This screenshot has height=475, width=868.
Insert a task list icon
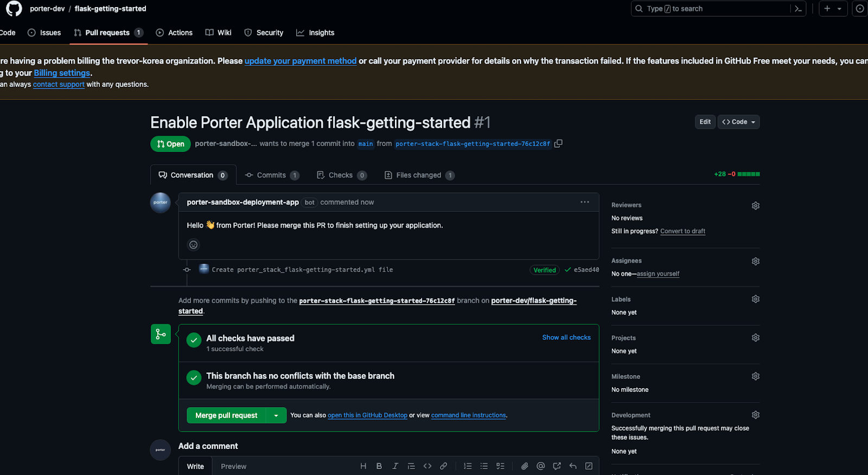point(500,466)
